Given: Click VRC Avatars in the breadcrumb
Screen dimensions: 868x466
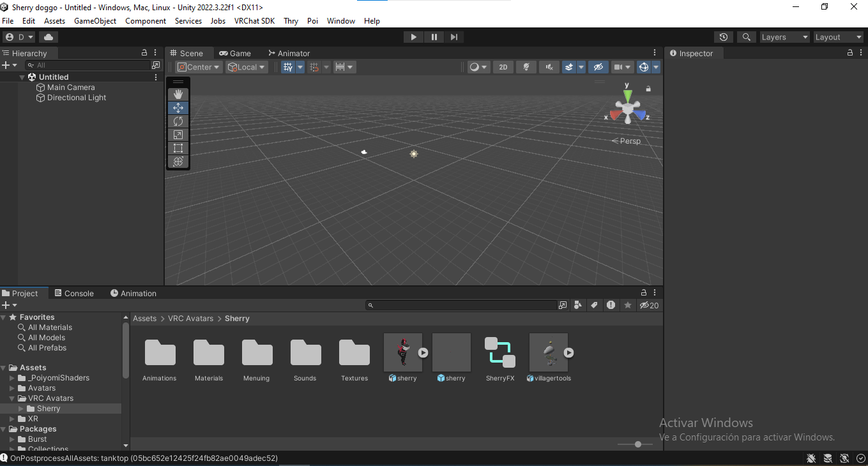Looking at the screenshot, I should click(x=190, y=319).
